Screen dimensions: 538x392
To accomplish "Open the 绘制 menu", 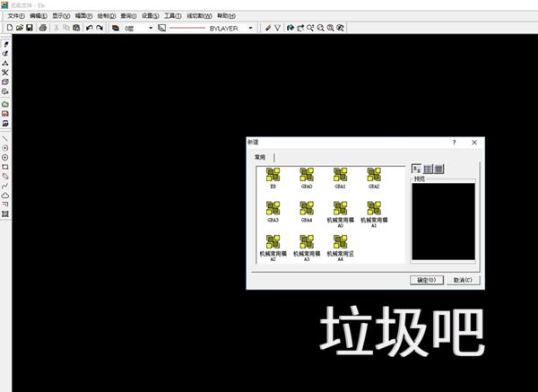I will point(105,16).
